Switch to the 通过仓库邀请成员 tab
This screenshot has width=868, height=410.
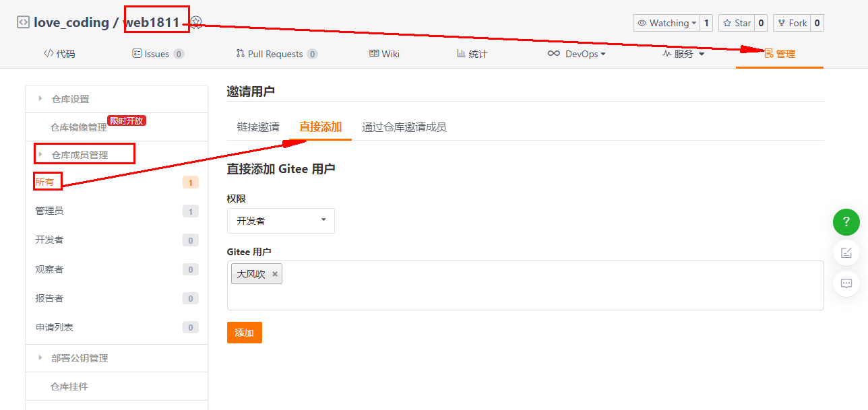pos(404,127)
